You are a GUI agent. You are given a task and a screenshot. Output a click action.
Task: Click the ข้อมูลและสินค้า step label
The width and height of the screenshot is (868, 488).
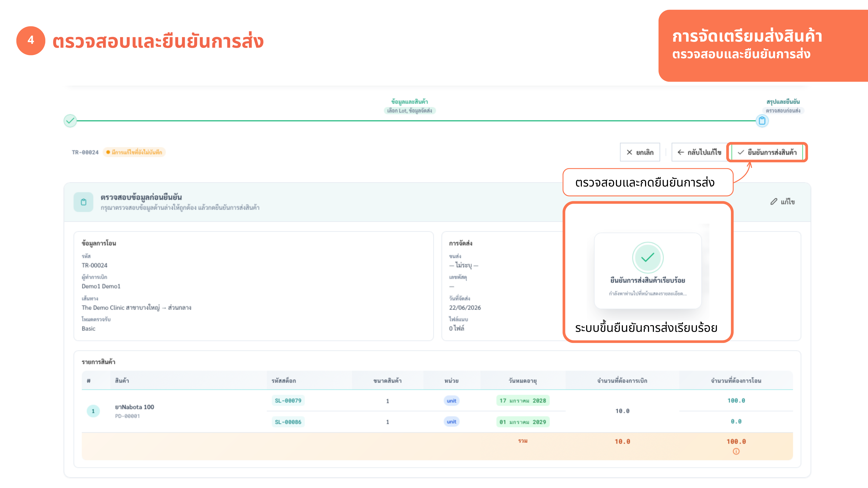pos(409,101)
